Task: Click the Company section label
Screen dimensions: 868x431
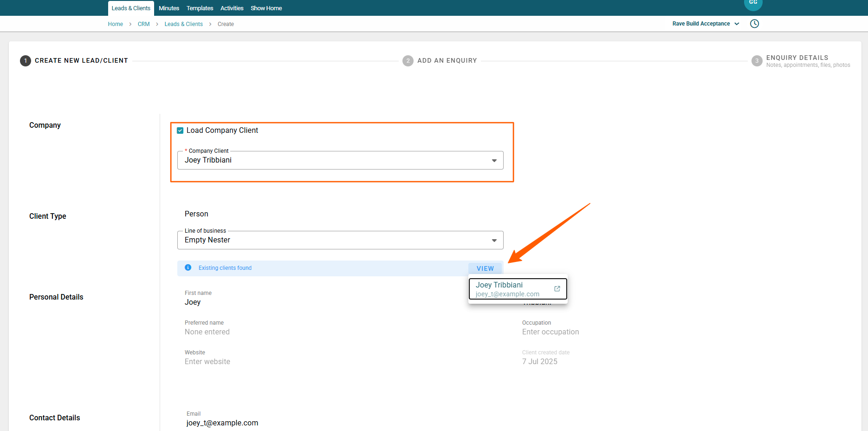Action: coord(45,125)
